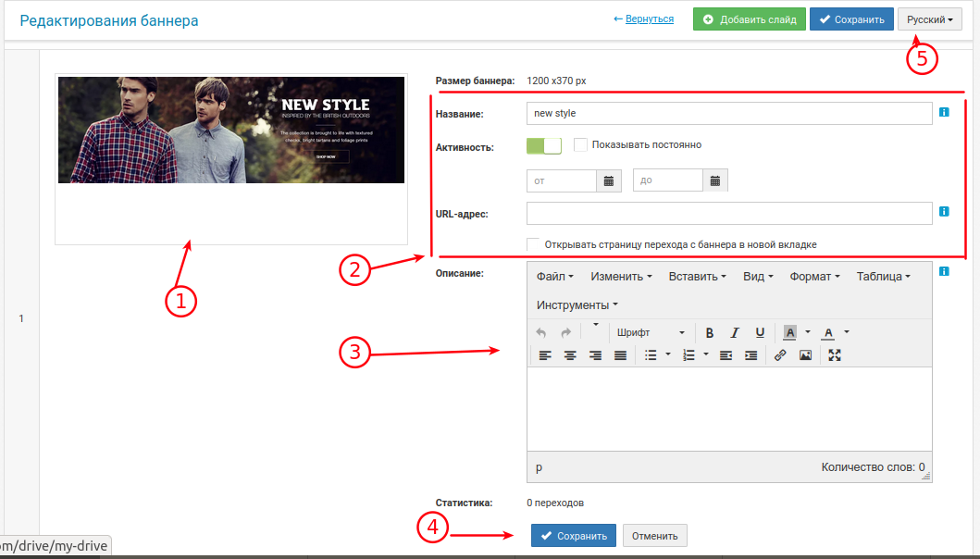Show info hint for Описание field
This screenshot has width=980, height=559.
(x=945, y=271)
